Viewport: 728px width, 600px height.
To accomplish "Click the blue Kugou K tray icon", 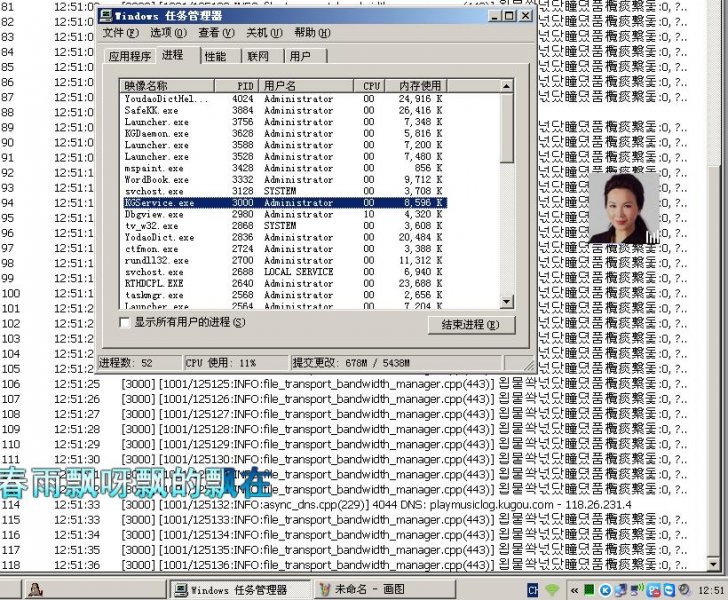I will point(605,590).
